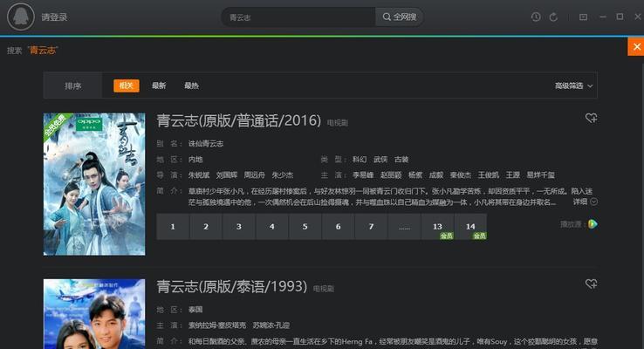Click actor name 赵丽颖

[x=391, y=174]
